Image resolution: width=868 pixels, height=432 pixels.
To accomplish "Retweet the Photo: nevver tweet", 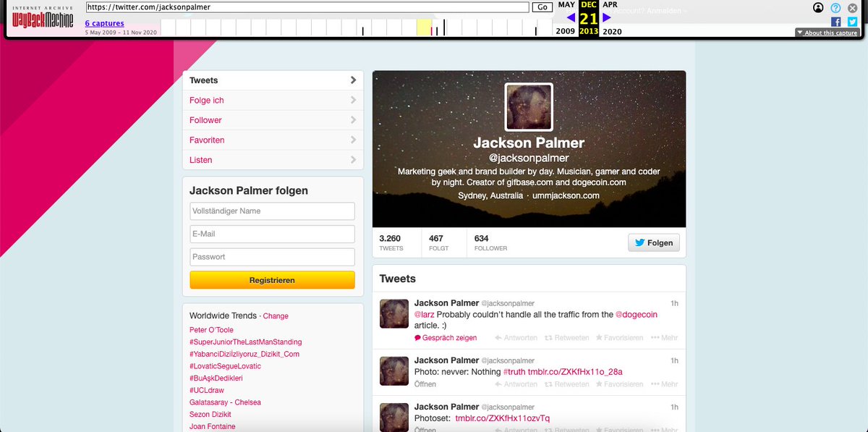I will coord(566,384).
